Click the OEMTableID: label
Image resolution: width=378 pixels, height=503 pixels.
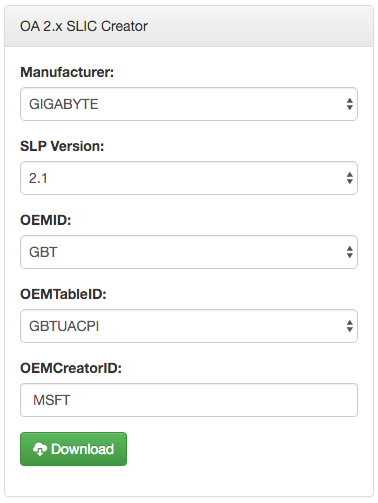(x=63, y=294)
